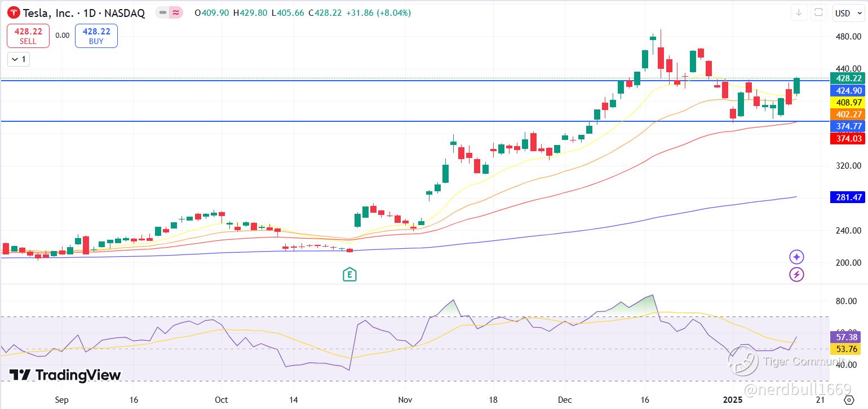Click the 18 date label on time axis
This screenshot has width=868, height=409.
[x=493, y=400]
